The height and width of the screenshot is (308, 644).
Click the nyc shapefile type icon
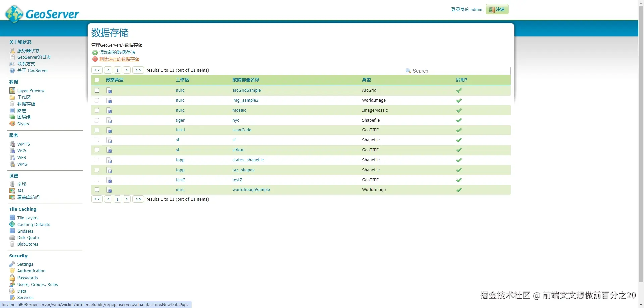109,120
